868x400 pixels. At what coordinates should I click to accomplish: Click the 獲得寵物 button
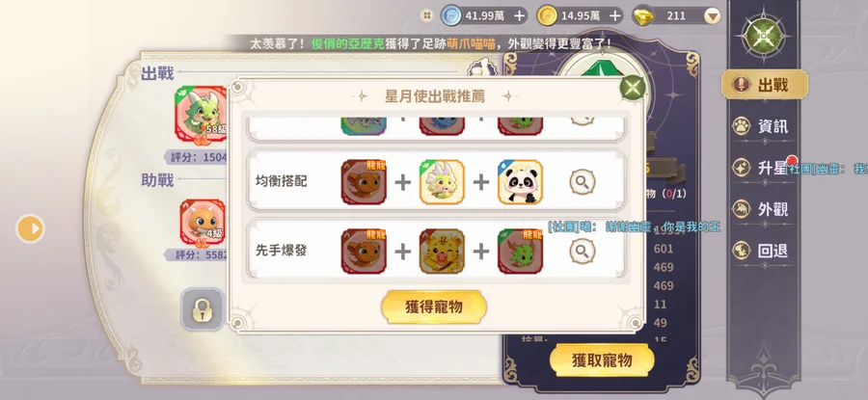point(434,307)
